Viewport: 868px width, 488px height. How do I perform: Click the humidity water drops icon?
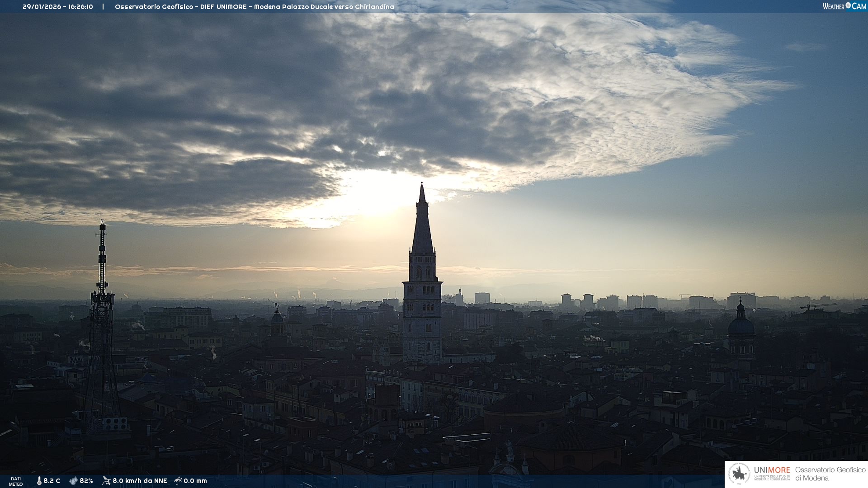pyautogui.click(x=73, y=481)
